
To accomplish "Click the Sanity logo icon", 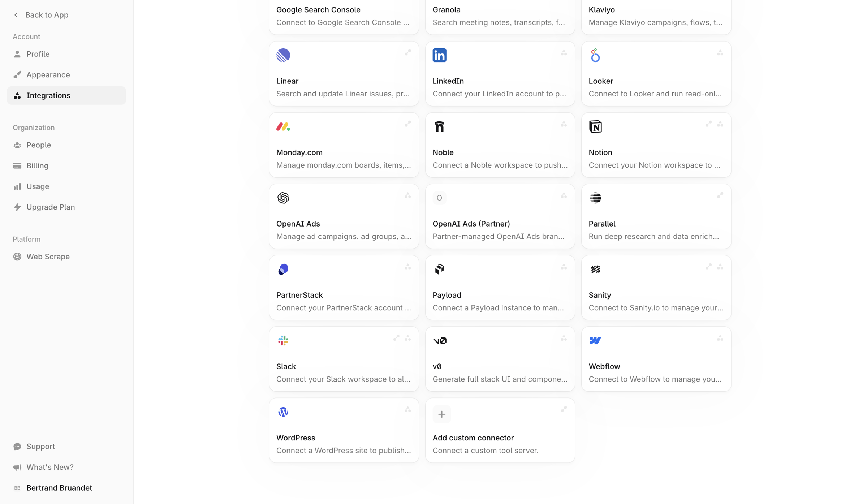I will pyautogui.click(x=595, y=269).
